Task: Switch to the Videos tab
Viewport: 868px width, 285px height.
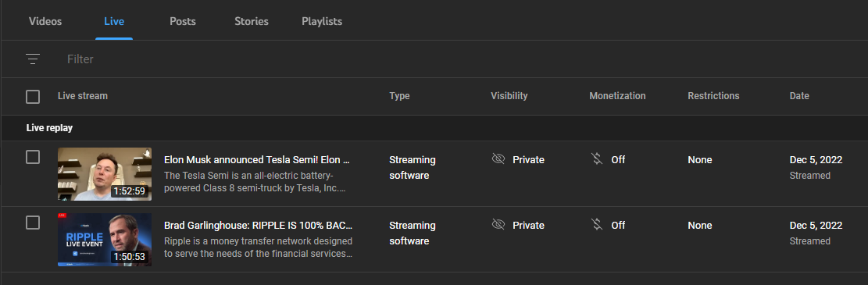Action: pyautogui.click(x=45, y=22)
